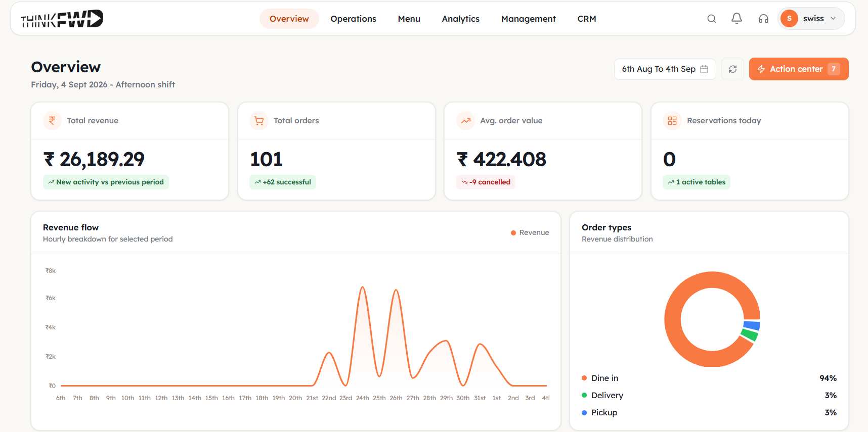Click the 101 total orders value
This screenshot has width=868, height=432.
[267, 160]
